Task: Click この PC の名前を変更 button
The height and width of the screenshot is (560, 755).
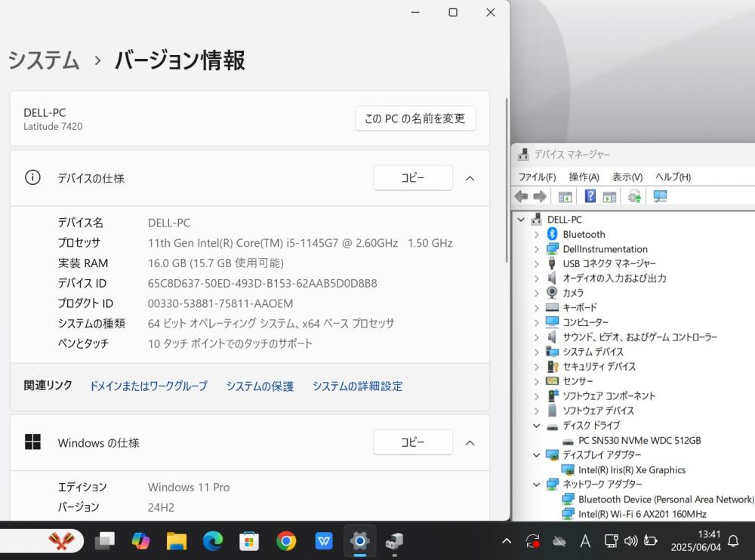Action: pyautogui.click(x=415, y=118)
